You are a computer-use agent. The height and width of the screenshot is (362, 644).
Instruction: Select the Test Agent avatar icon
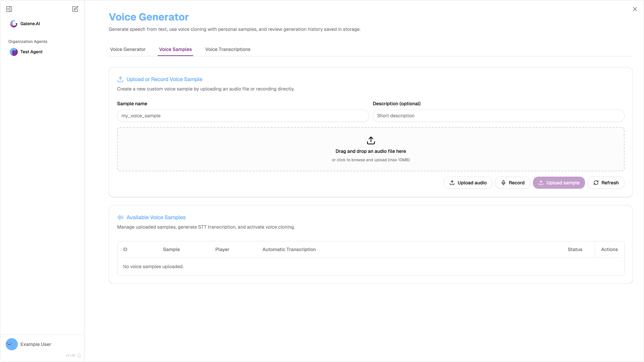14,52
